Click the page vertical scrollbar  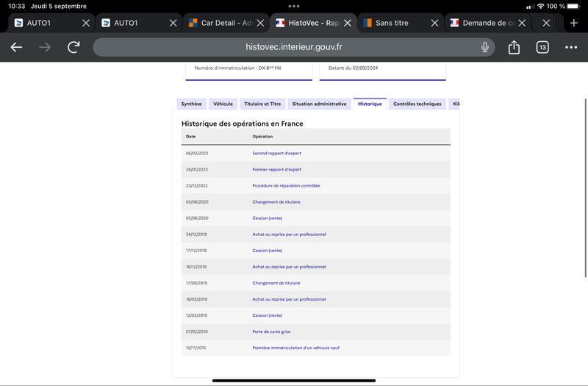coord(585,188)
